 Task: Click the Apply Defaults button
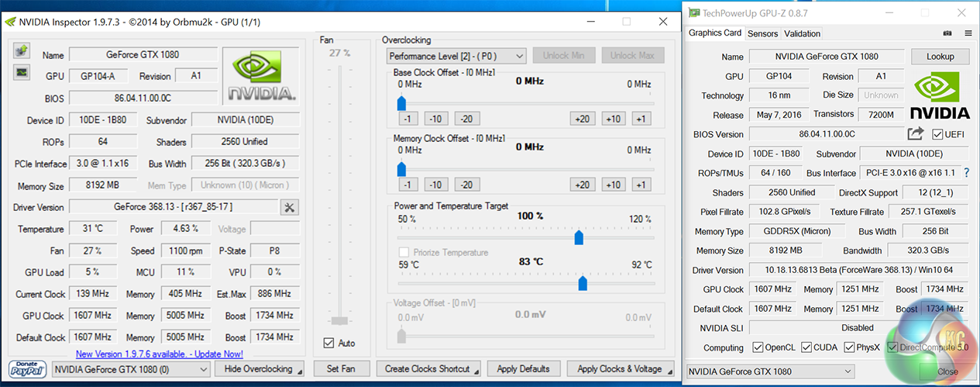523,369
